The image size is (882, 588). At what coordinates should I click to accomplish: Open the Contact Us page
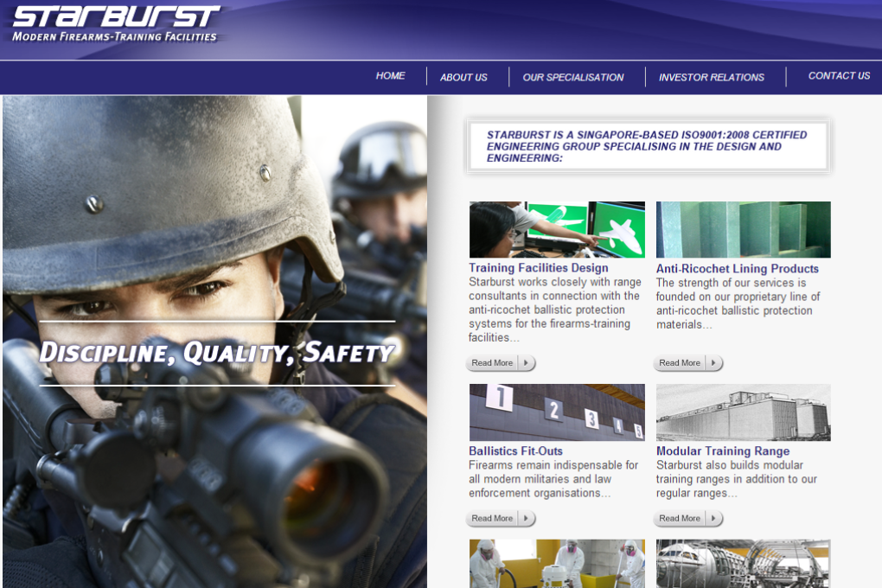(x=838, y=76)
